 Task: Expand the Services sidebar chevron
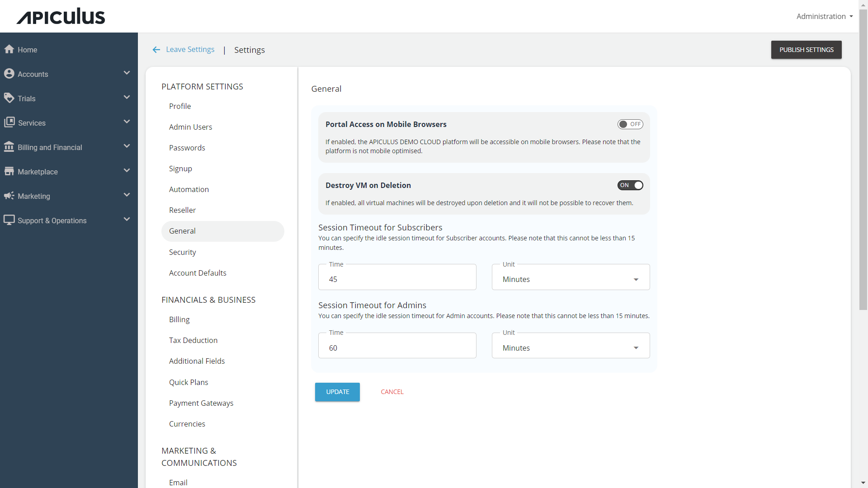(127, 122)
